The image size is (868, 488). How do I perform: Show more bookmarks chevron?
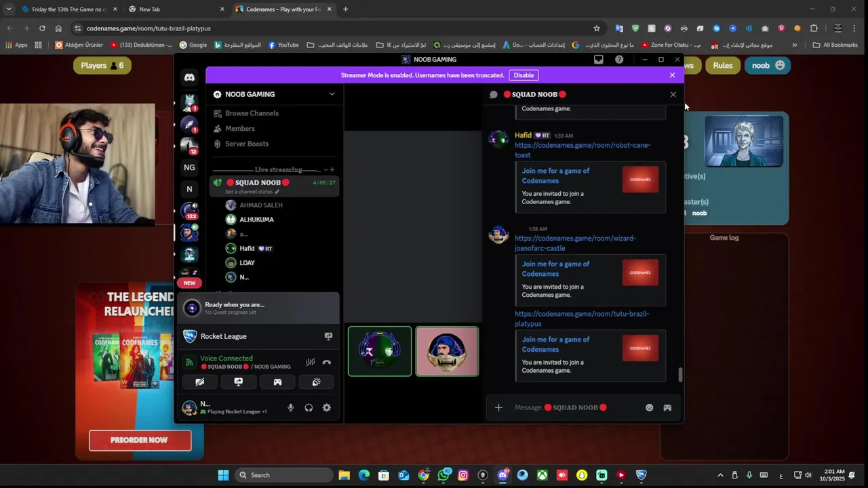(794, 45)
